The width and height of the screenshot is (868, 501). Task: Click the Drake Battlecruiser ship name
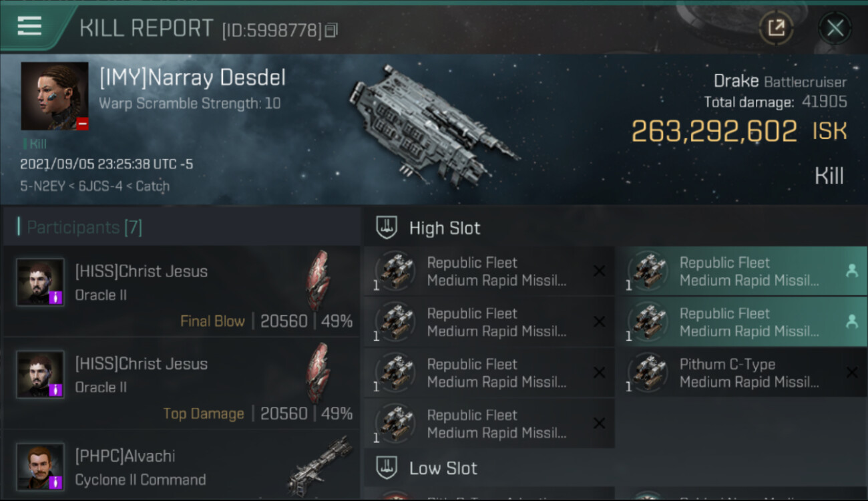pyautogui.click(x=779, y=81)
